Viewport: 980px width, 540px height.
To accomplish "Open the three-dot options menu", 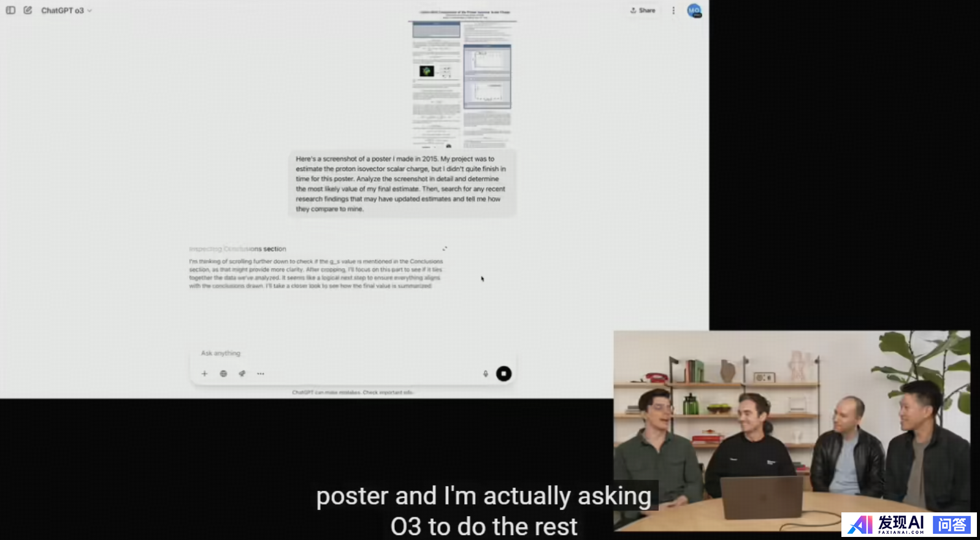I will point(673,10).
